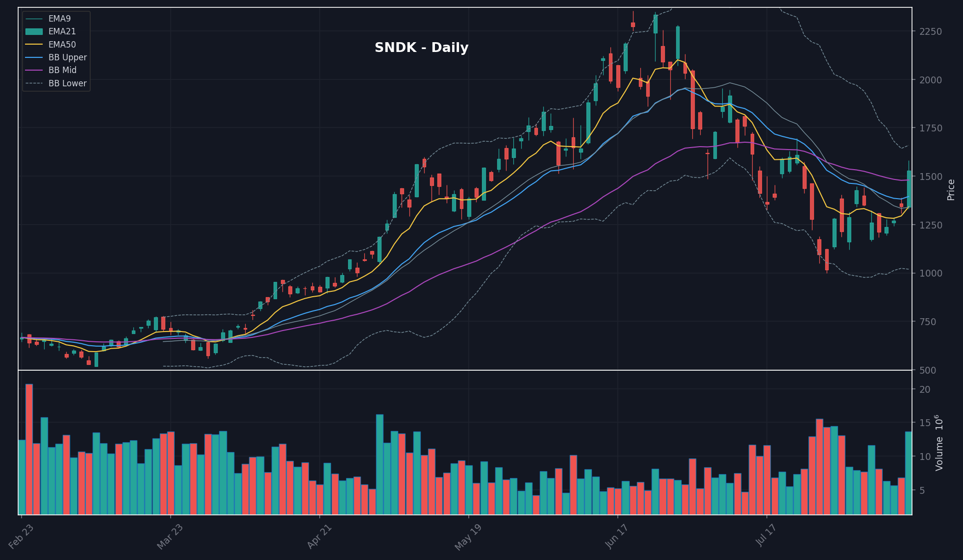Click the May 19 date label

[x=469, y=537]
